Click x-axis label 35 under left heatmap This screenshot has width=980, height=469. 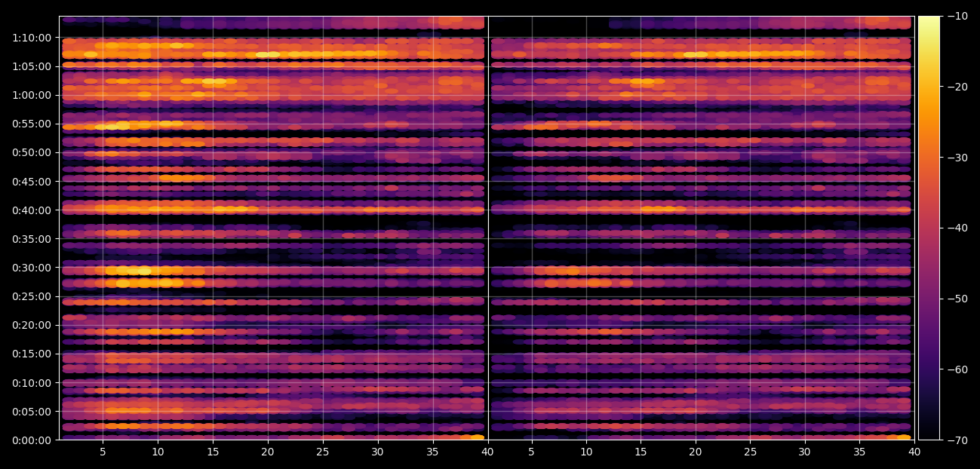click(x=432, y=452)
